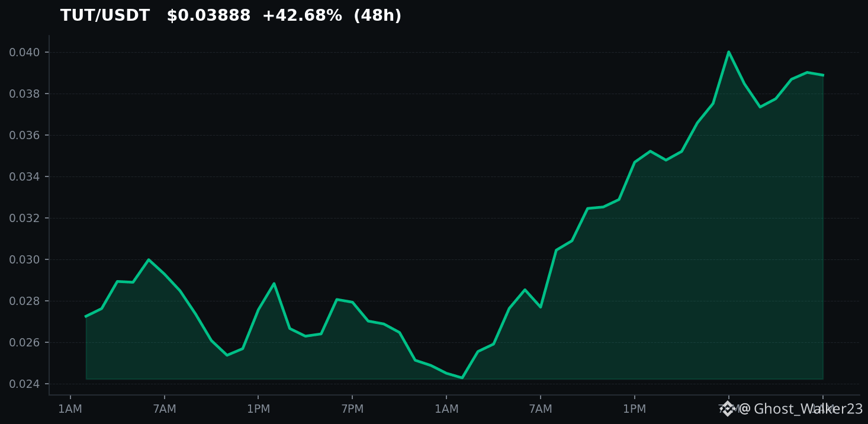Viewport: 868px width, 424px height.
Task: Click the 0.032 y-axis label
Action: (x=24, y=219)
